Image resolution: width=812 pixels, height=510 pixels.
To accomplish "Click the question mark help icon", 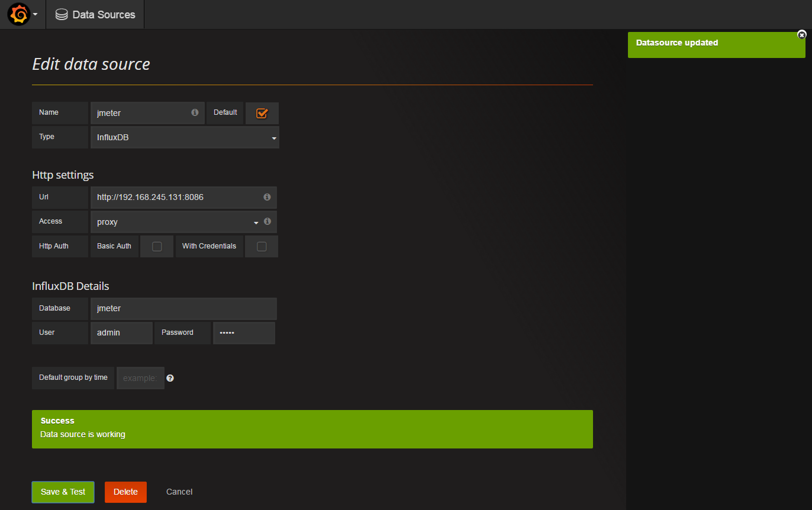I will click(170, 378).
